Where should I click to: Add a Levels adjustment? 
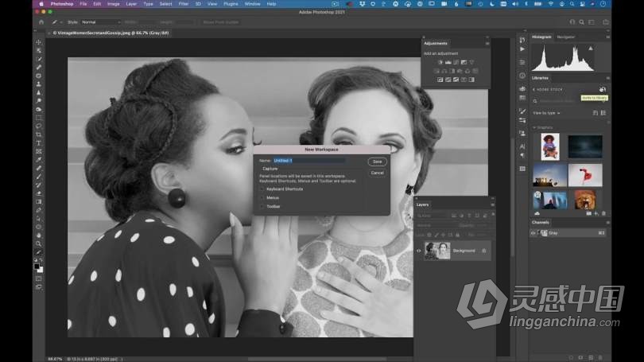pyautogui.click(x=448, y=63)
